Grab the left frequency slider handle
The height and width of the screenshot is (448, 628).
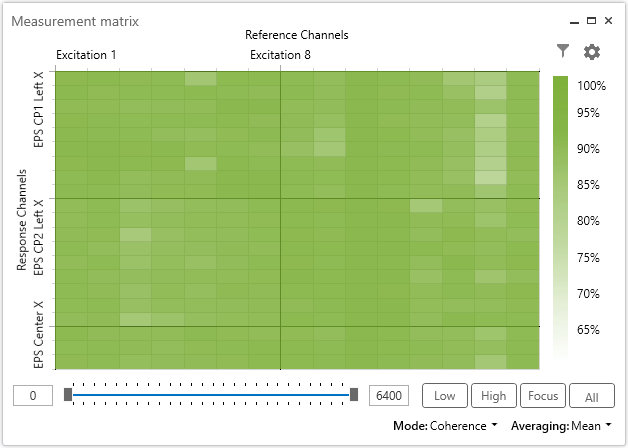tap(68, 395)
